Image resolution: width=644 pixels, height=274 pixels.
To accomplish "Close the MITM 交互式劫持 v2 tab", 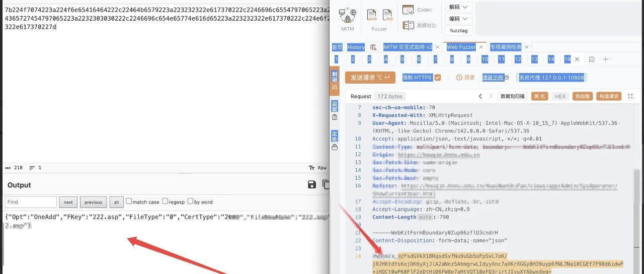I will (x=437, y=47).
